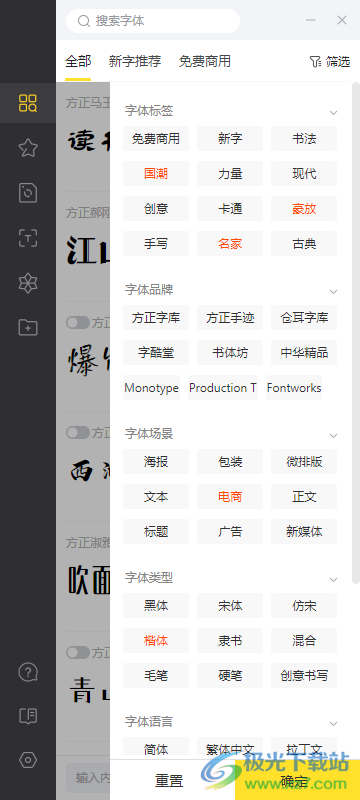
Task: Pick the 包装 scene chip
Action: point(230,462)
